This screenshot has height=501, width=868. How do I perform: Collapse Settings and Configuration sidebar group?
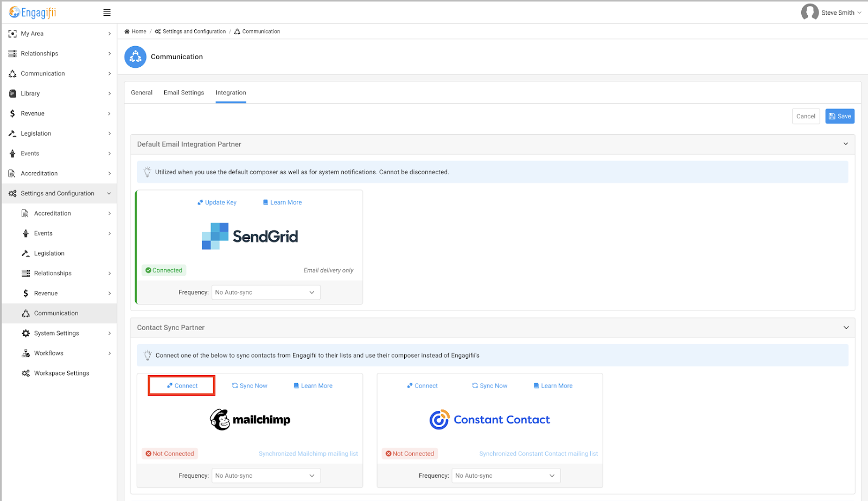109,194
